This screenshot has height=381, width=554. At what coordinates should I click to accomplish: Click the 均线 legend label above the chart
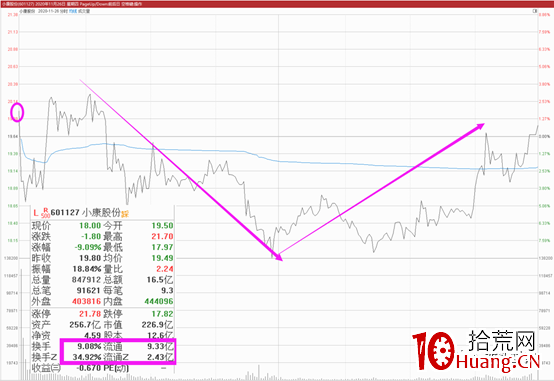pos(73,11)
